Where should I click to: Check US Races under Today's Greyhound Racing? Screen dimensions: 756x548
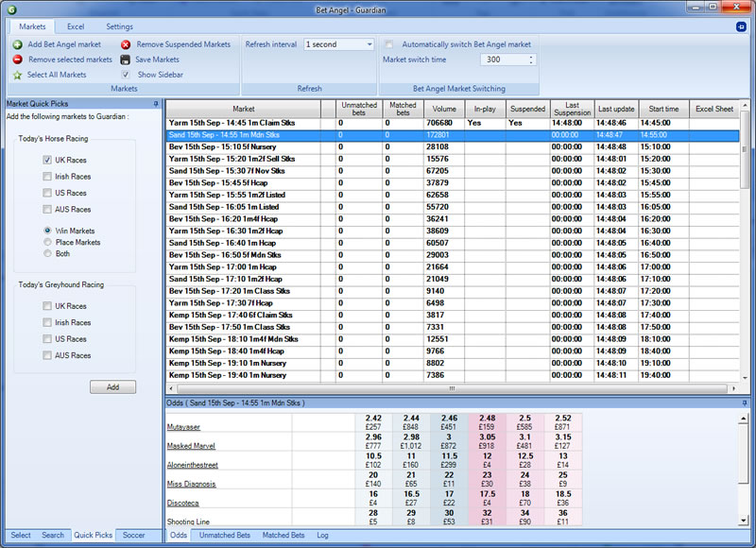(47, 339)
